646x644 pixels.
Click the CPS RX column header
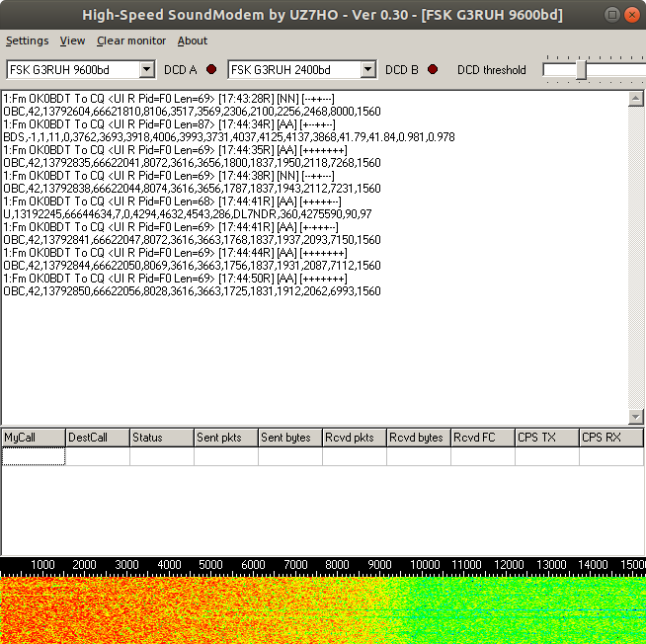coord(611,438)
